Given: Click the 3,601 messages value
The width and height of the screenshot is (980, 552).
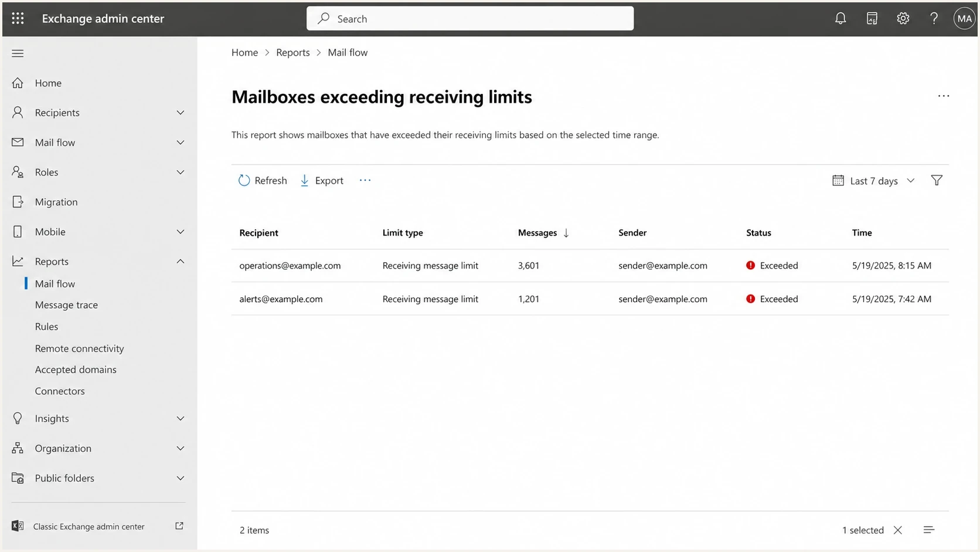Looking at the screenshot, I should (x=529, y=265).
